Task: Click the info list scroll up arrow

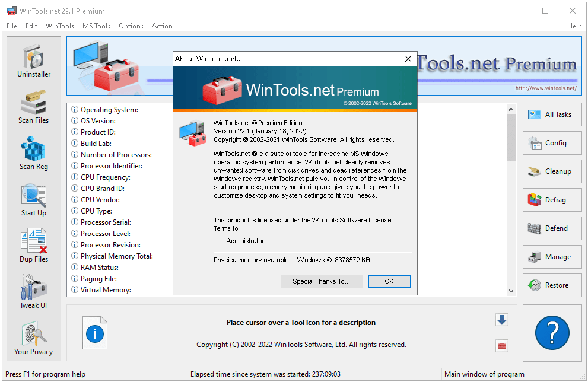Action: pos(511,109)
